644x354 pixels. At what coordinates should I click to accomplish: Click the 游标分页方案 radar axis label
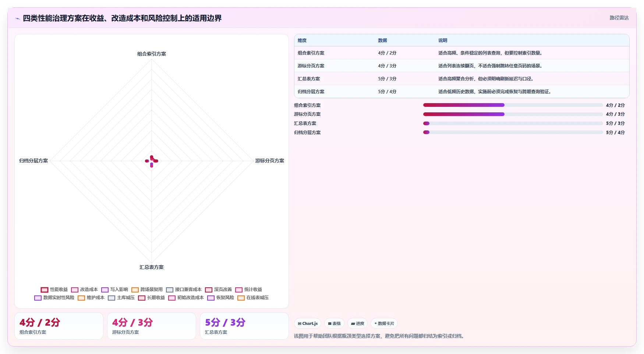point(270,161)
